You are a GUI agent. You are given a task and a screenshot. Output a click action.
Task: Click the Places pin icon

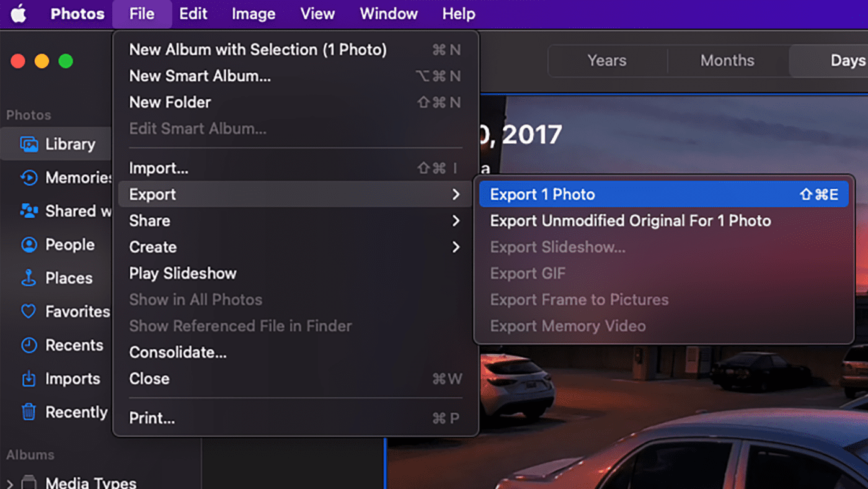click(x=29, y=279)
